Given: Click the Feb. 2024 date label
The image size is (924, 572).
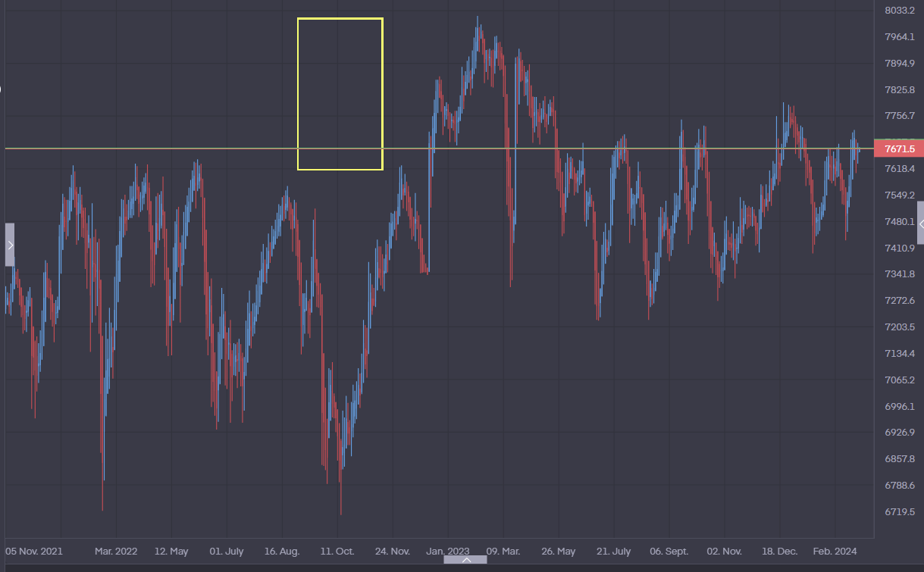Looking at the screenshot, I should 834,552.
